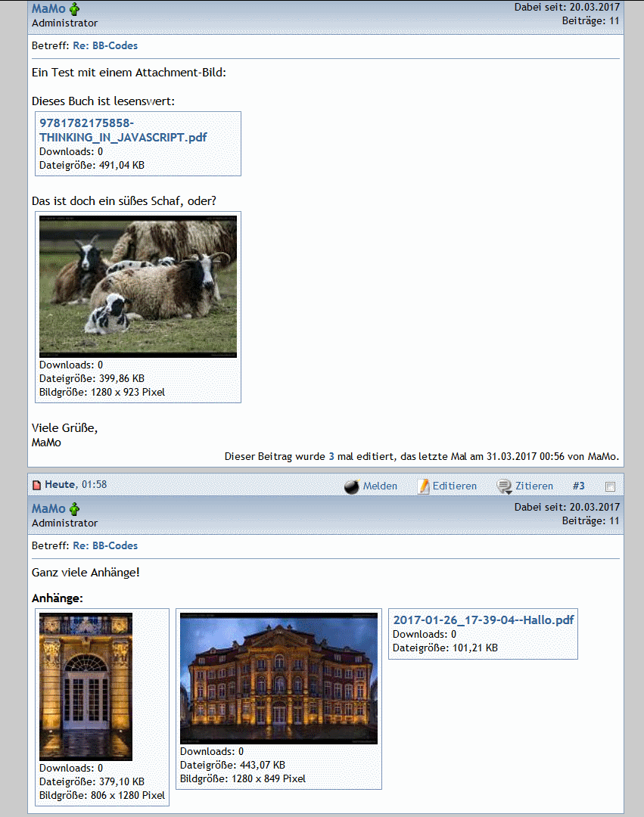Click the edit count number 3
644x817 pixels.
331,456
